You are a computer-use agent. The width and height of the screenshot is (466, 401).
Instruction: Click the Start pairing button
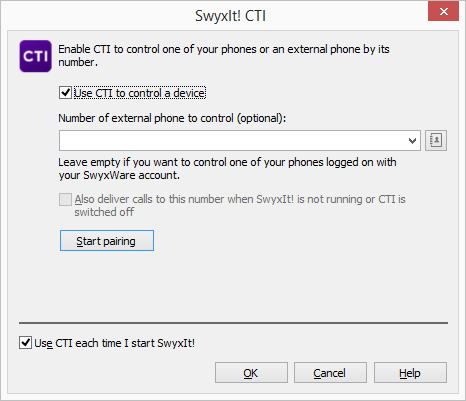107,241
